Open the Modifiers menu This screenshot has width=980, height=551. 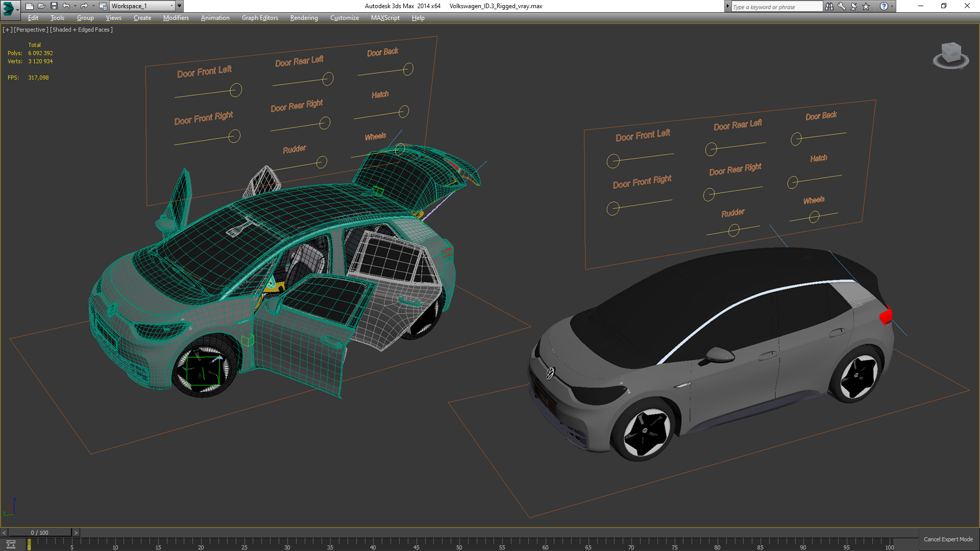click(x=176, y=18)
